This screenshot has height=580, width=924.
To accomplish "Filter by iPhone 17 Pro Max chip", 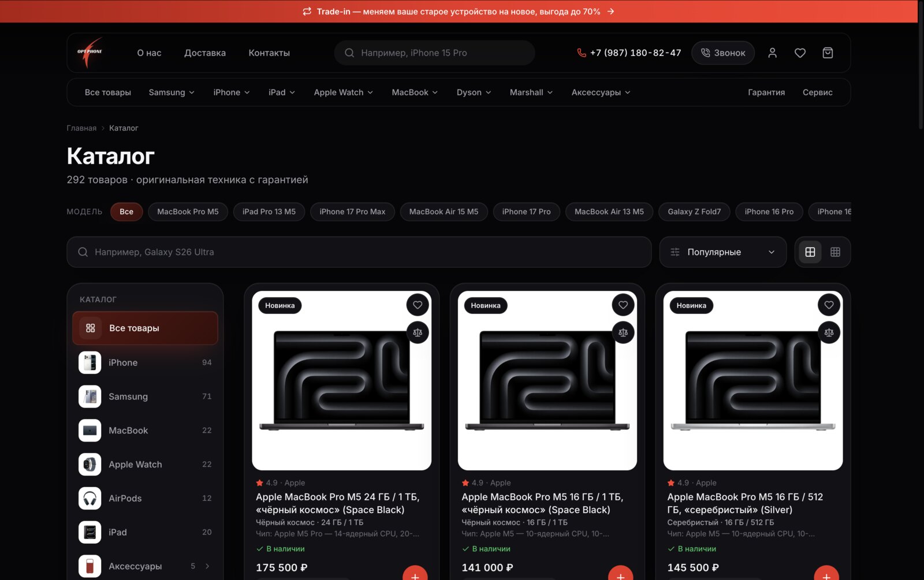I will (352, 212).
